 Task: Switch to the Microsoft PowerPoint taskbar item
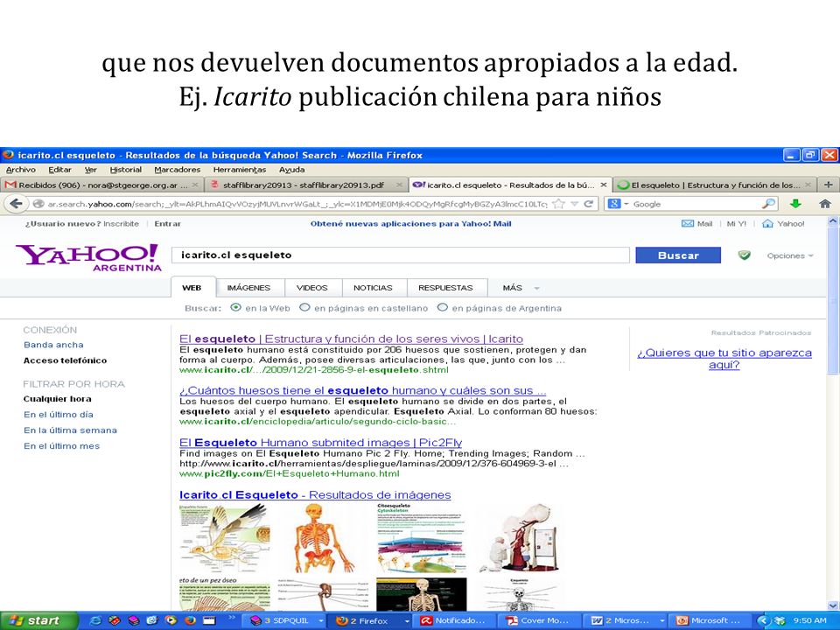click(708, 620)
